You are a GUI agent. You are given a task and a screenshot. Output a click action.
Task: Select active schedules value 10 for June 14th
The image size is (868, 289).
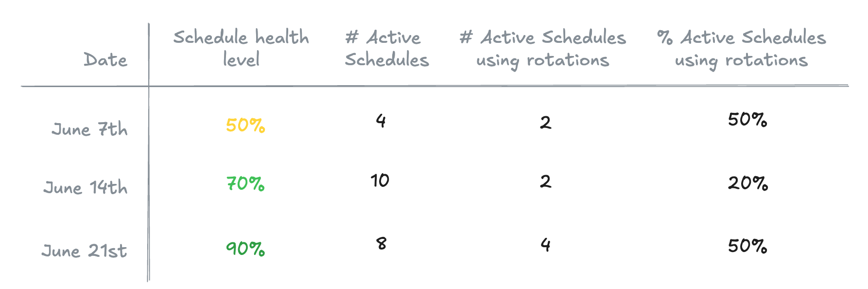tap(380, 181)
